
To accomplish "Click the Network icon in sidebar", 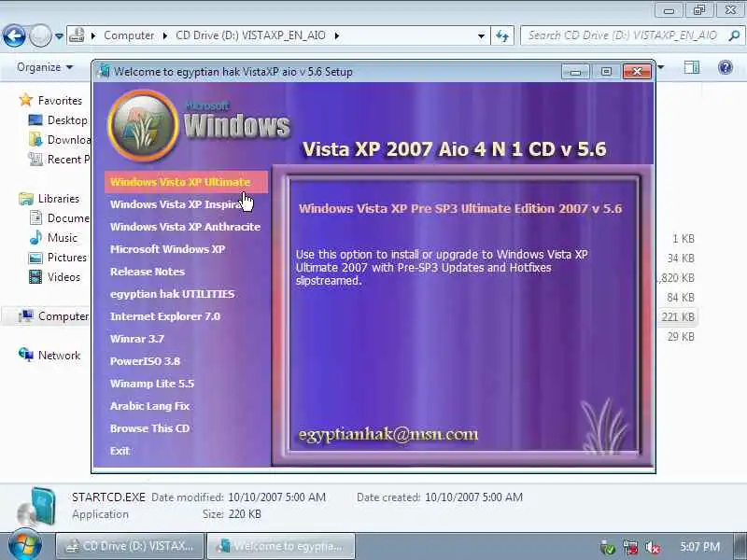I will (x=25, y=355).
